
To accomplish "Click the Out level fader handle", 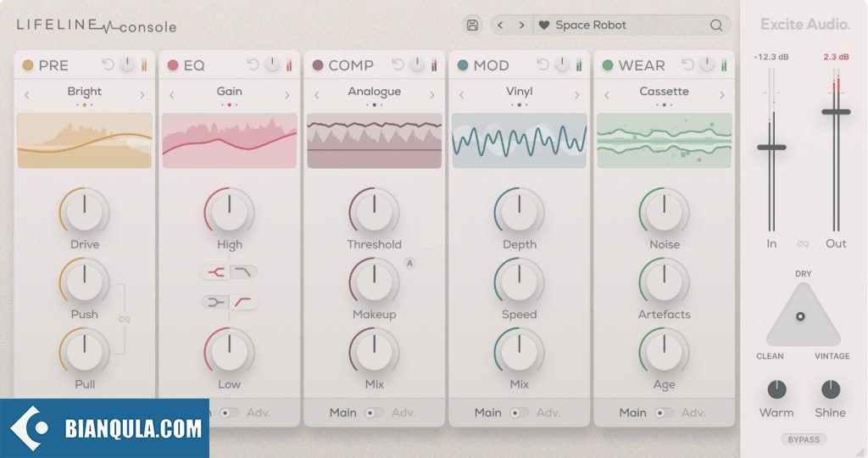I will pos(836,112).
